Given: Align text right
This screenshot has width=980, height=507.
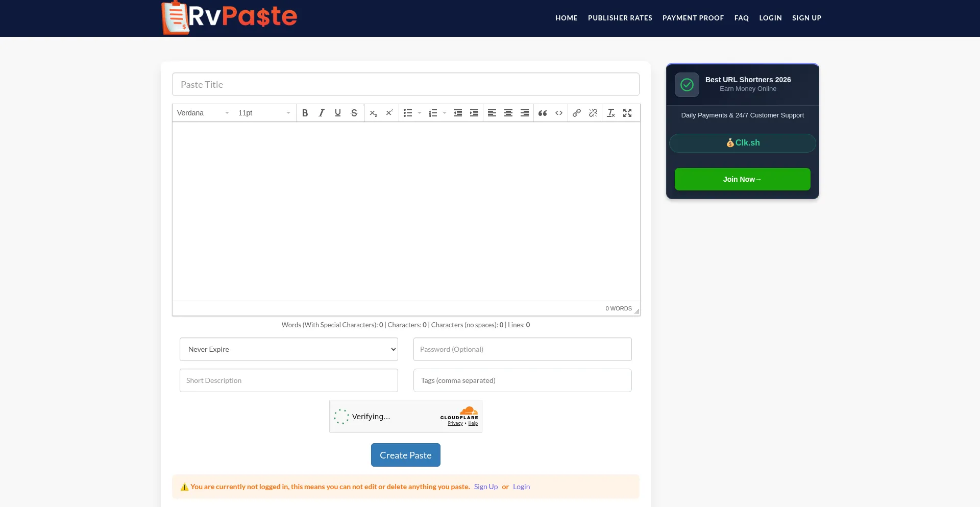Looking at the screenshot, I should [x=525, y=113].
